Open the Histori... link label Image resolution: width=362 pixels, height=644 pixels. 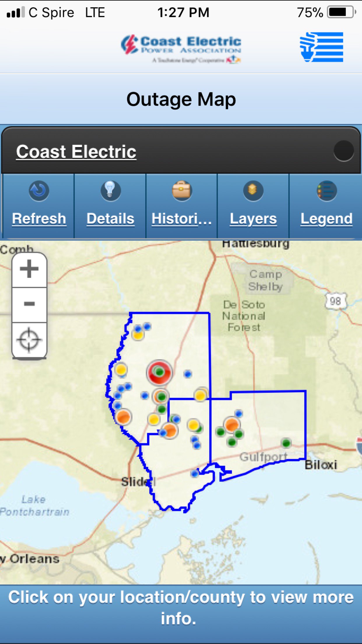[x=182, y=219]
